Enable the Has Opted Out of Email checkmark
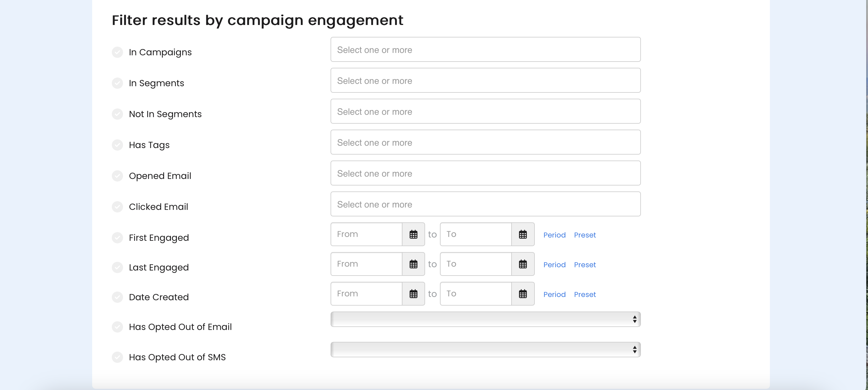 117,327
